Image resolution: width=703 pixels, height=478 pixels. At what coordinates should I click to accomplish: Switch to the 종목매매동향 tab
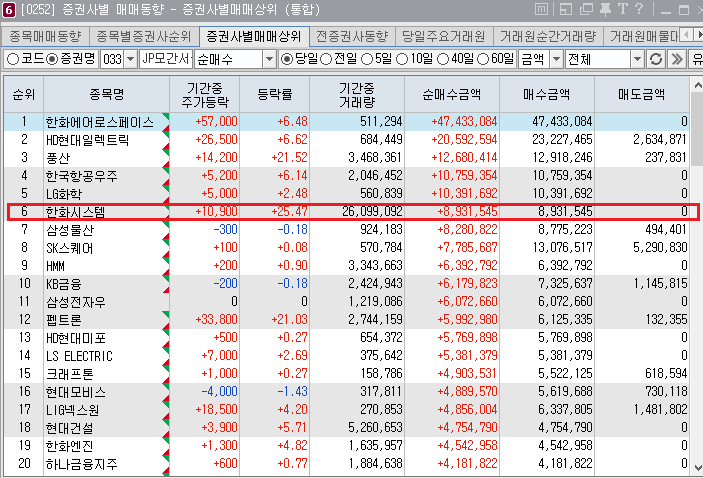click(x=45, y=36)
